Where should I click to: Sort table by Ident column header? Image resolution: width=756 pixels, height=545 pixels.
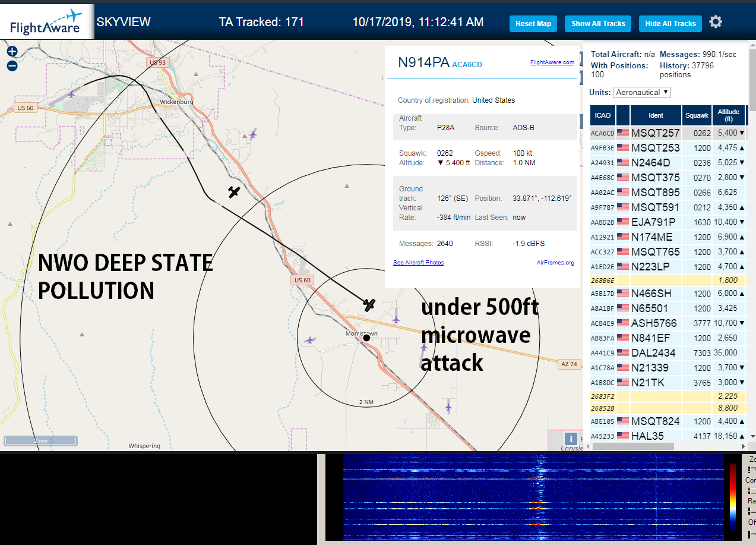[x=656, y=115]
